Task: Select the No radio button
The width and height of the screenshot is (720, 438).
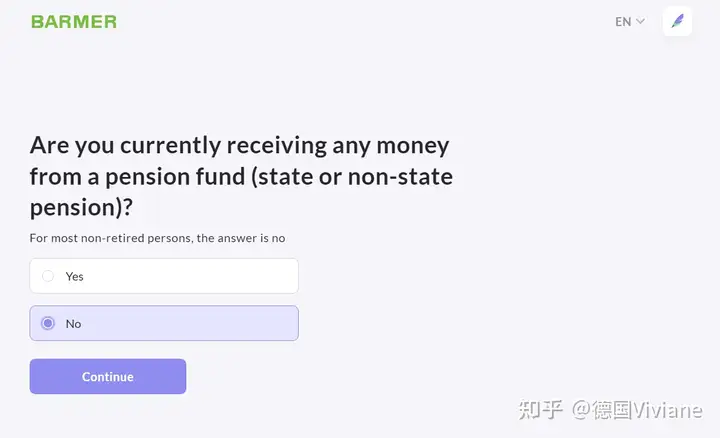Action: (48, 323)
